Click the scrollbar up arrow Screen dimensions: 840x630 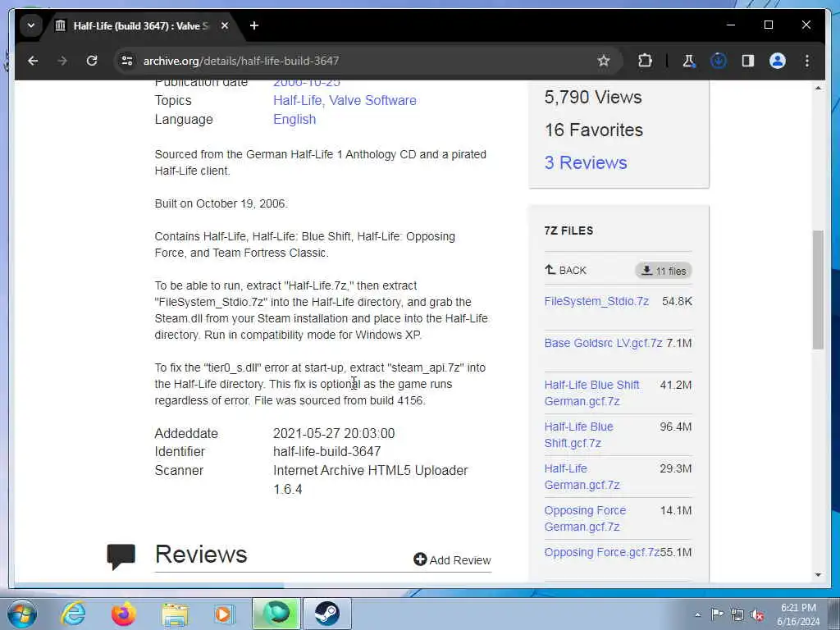click(818, 87)
